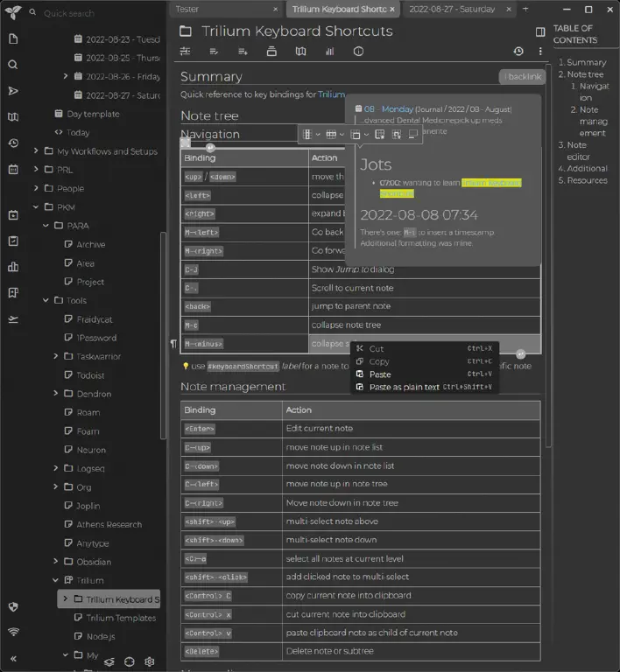Expand the Taskwarrior folder

[56, 356]
